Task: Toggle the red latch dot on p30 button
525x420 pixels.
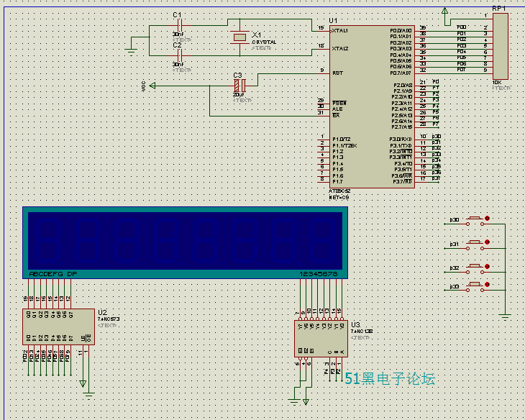Action: [487, 218]
